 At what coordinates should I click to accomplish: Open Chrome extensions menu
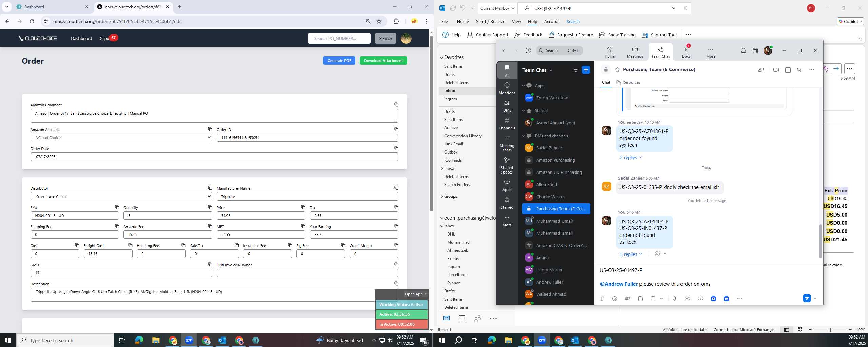396,21
